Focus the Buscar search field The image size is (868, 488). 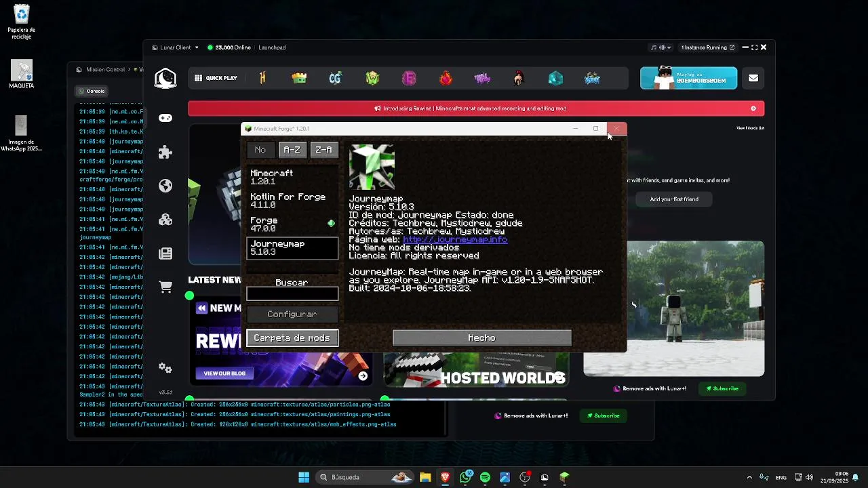[292, 293]
